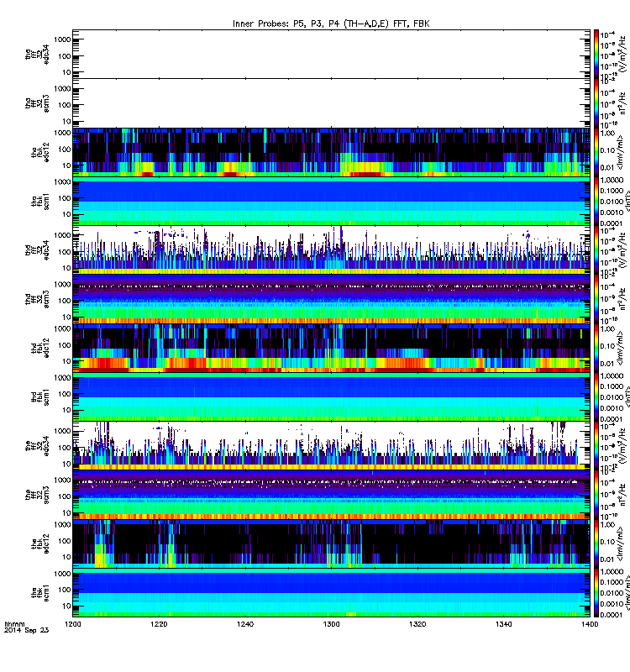Click inside the tha fbk edc12 spectrogram
The width and height of the screenshot is (630, 672).
point(331,152)
